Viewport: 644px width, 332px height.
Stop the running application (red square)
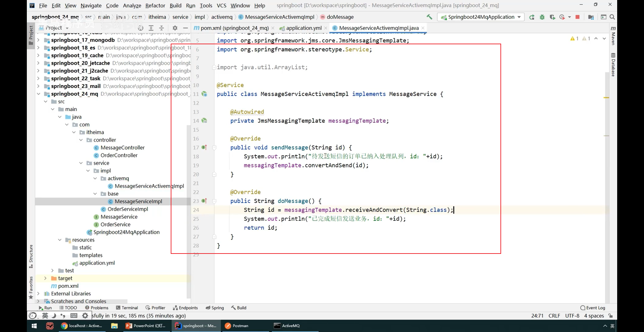(x=577, y=17)
